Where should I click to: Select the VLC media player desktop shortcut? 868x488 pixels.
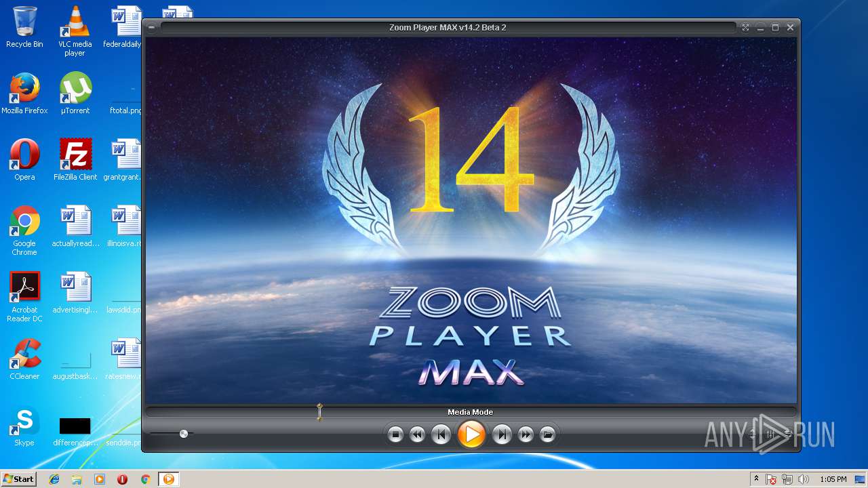point(75,31)
